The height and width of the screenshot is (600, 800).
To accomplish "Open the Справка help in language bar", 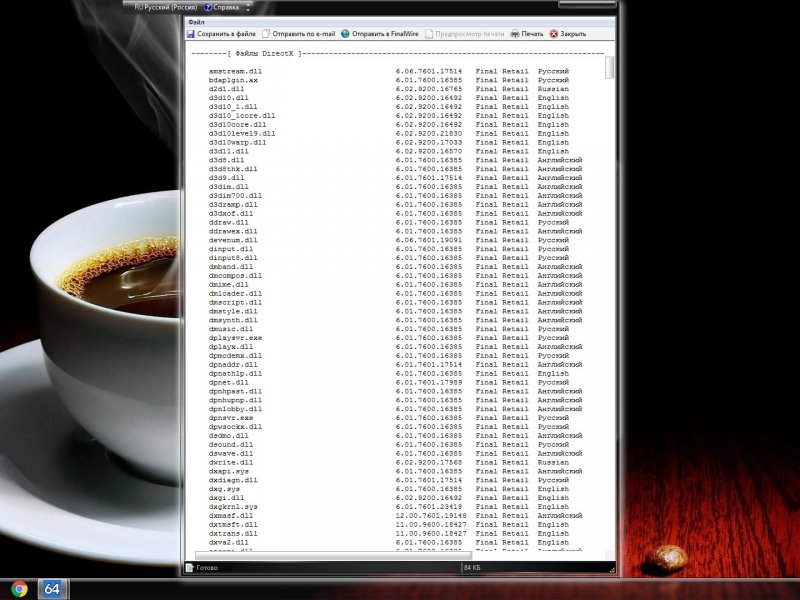I will pyautogui.click(x=221, y=7).
